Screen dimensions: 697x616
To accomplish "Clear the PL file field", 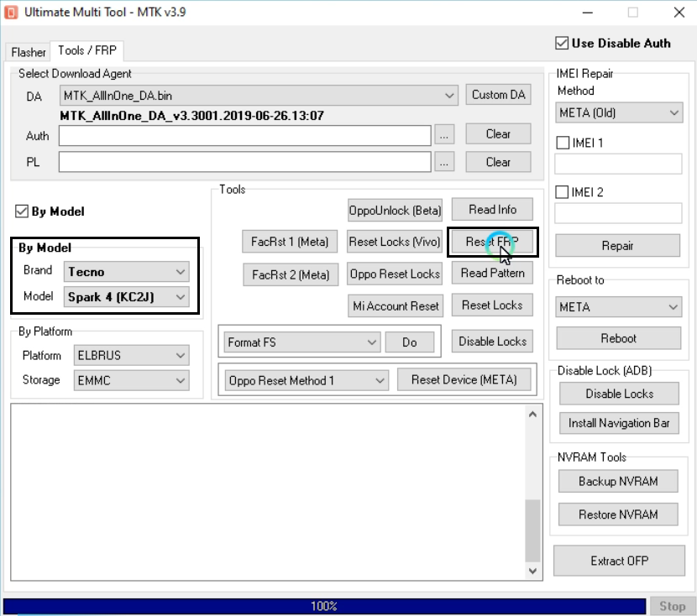I will pyautogui.click(x=498, y=162).
